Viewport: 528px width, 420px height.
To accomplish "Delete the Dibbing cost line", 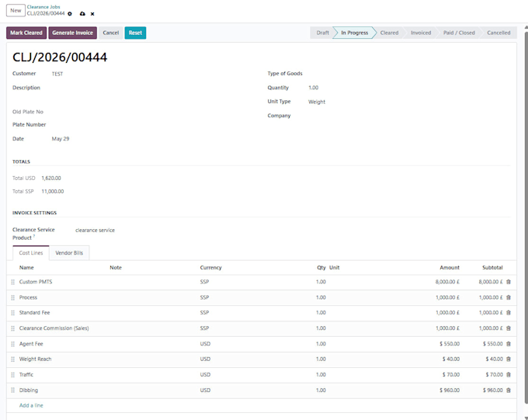I will pyautogui.click(x=509, y=390).
